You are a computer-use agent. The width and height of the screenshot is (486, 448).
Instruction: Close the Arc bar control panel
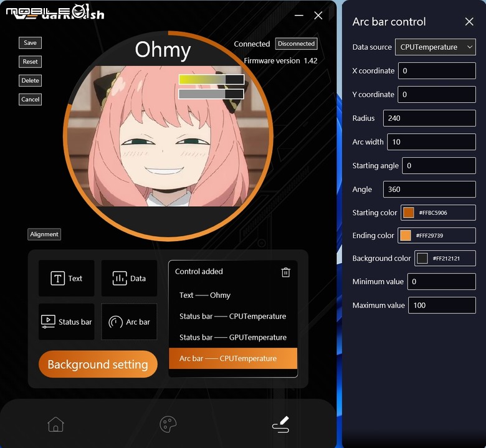[469, 22]
